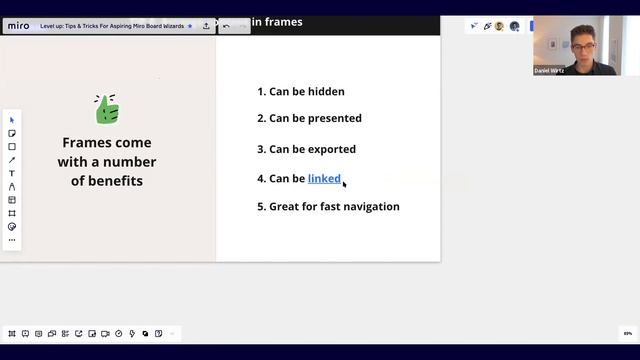Open the frames panel in bottom toolbar
The width and height of the screenshot is (640, 360).
point(12,333)
